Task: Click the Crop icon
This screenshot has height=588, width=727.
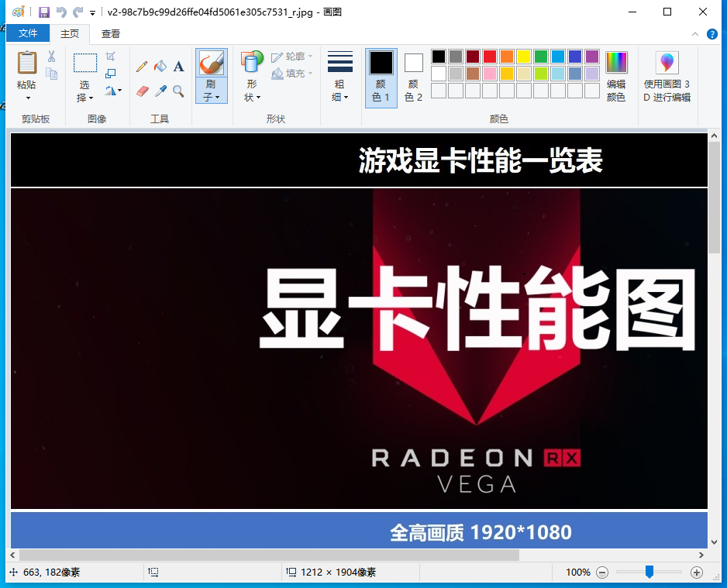Action: click(x=110, y=57)
